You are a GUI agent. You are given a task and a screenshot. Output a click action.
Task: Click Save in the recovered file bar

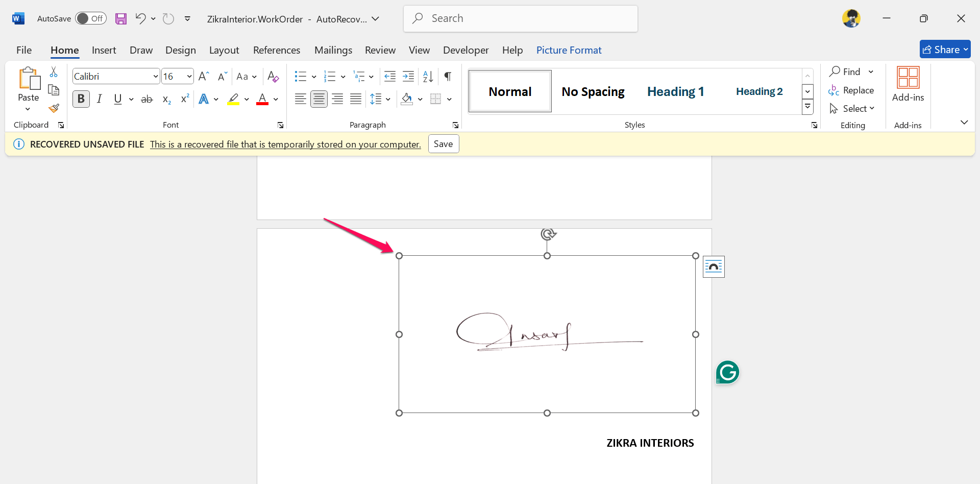click(x=443, y=144)
